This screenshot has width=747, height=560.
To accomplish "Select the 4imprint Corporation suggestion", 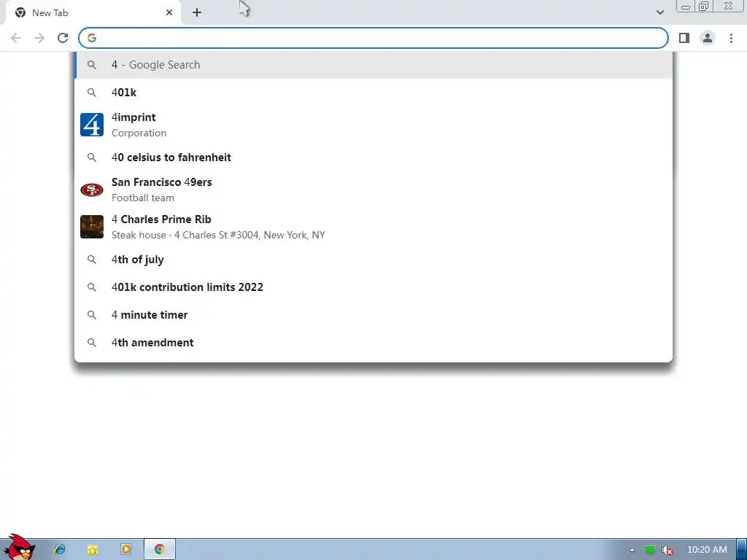I will (x=373, y=125).
